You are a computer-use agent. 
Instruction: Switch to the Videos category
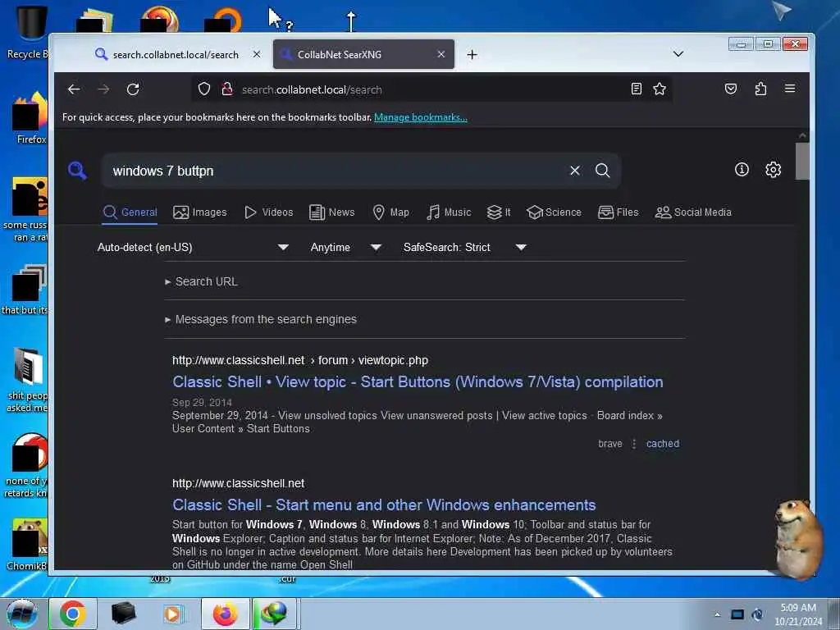click(268, 212)
